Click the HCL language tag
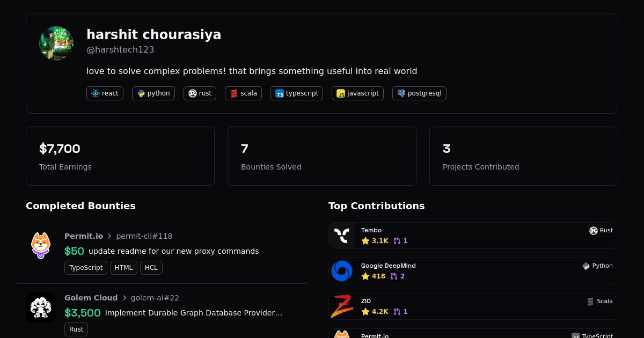Viewport: 644px width, 338px height. pyautogui.click(x=151, y=268)
